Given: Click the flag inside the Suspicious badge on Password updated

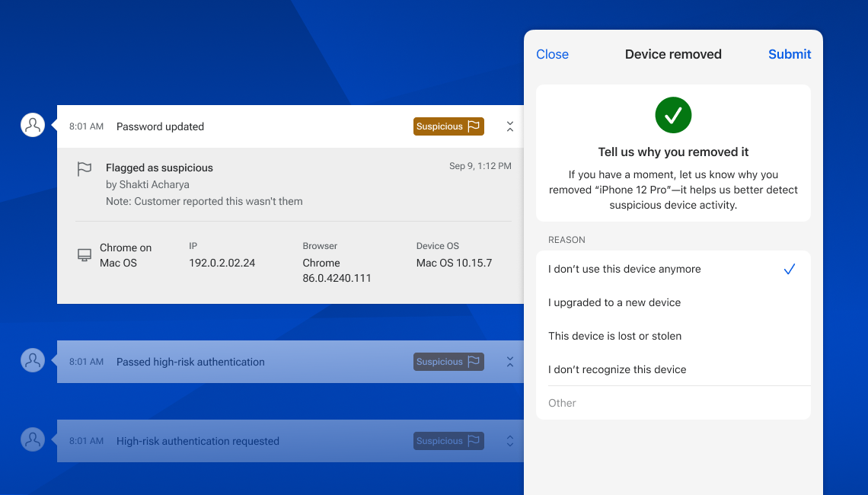Looking at the screenshot, I should click(474, 126).
